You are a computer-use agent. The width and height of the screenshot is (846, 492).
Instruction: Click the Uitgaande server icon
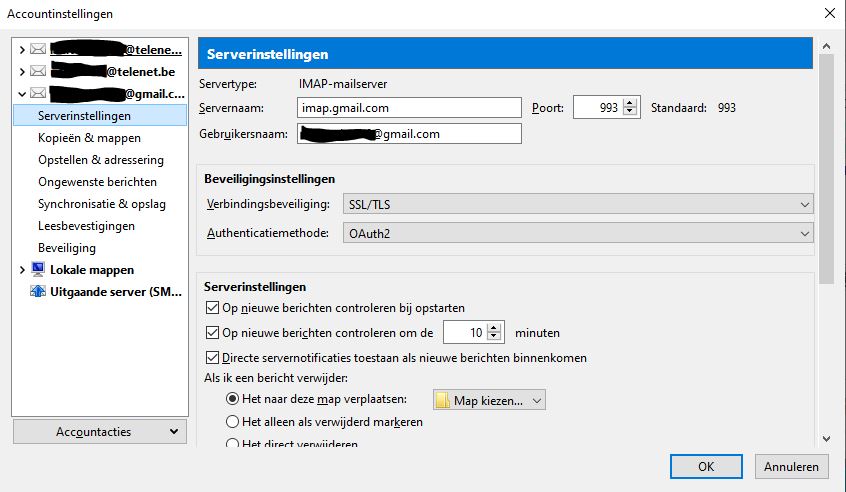point(38,291)
